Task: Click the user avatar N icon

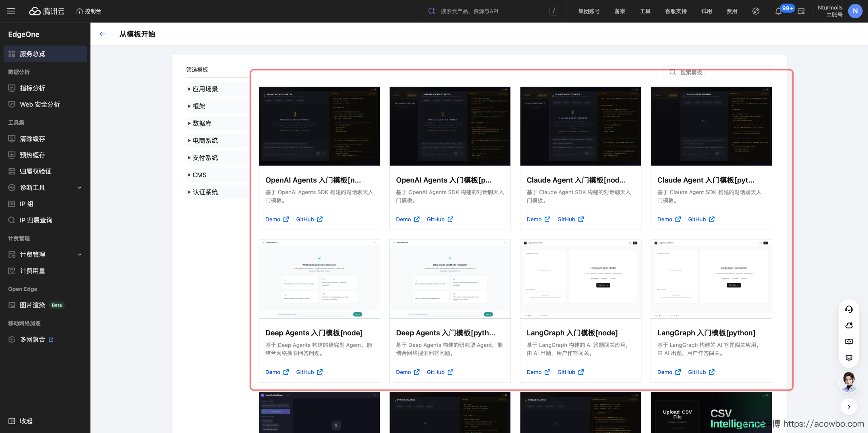Action: [x=855, y=11]
